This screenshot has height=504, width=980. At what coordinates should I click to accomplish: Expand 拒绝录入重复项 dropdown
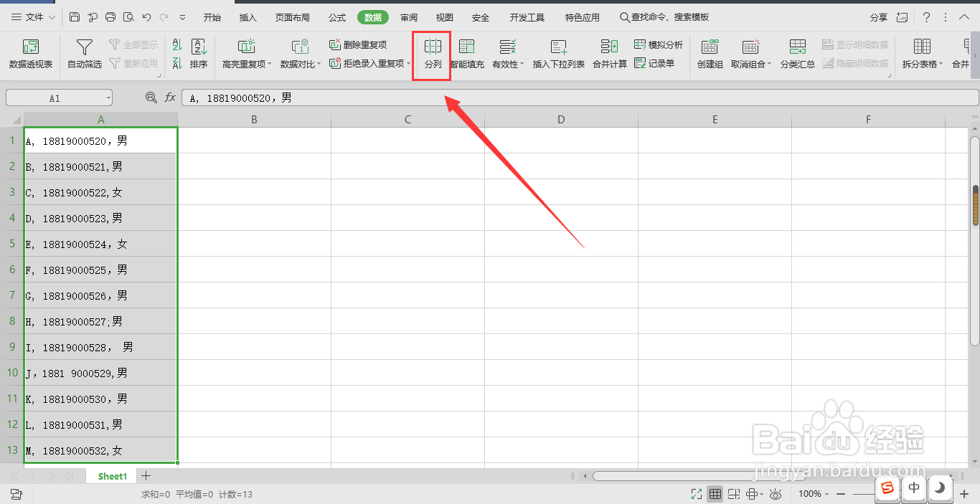click(x=408, y=64)
